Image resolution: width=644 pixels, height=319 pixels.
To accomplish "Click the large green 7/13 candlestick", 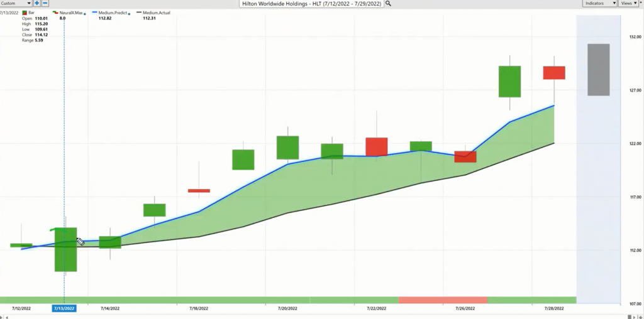I will [x=65, y=249].
